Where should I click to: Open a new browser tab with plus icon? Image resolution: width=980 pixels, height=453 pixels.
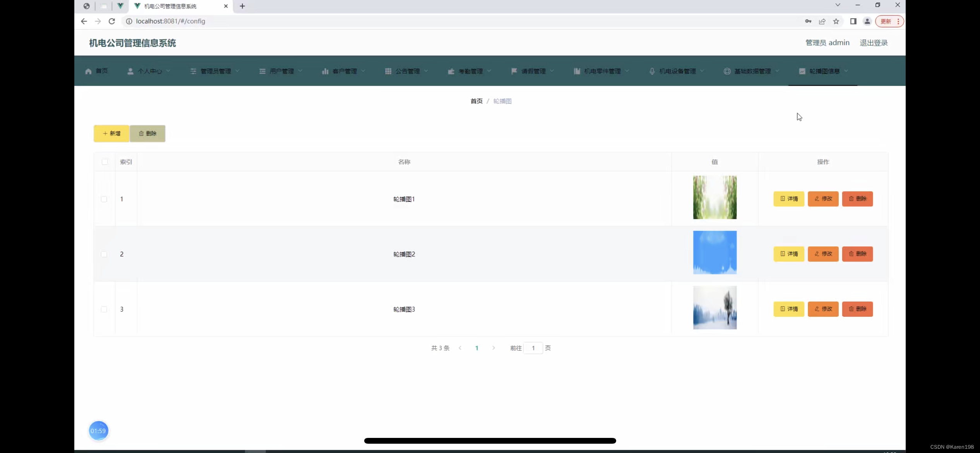[x=242, y=6]
